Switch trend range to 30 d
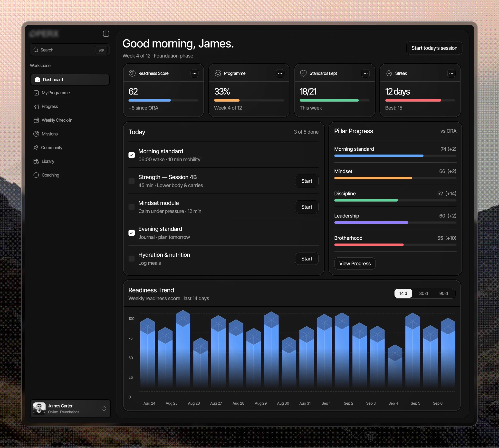The image size is (499, 448). pyautogui.click(x=423, y=293)
